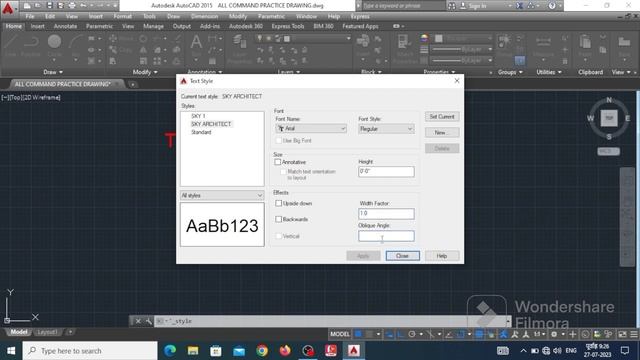Open the AutoCAD application menu logo
Image resolution: width=640 pixels, height=360 pixels.
(x=8, y=8)
